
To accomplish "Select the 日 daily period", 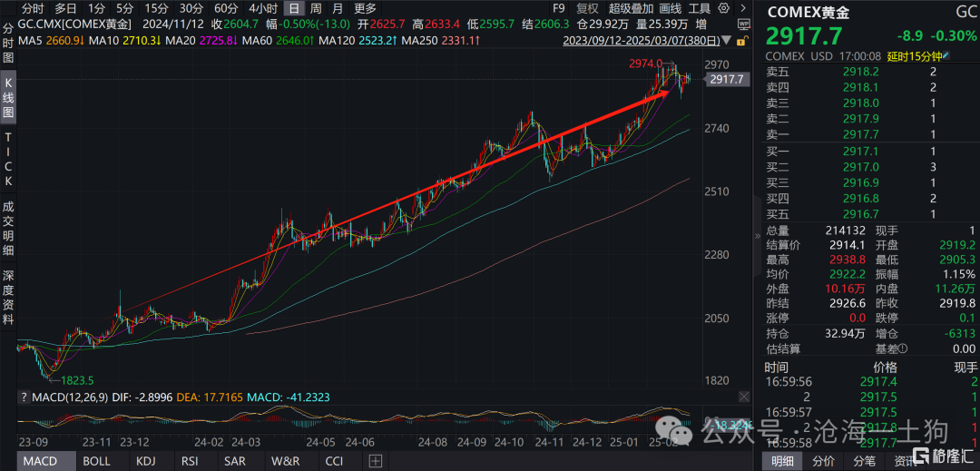I will click(x=294, y=8).
